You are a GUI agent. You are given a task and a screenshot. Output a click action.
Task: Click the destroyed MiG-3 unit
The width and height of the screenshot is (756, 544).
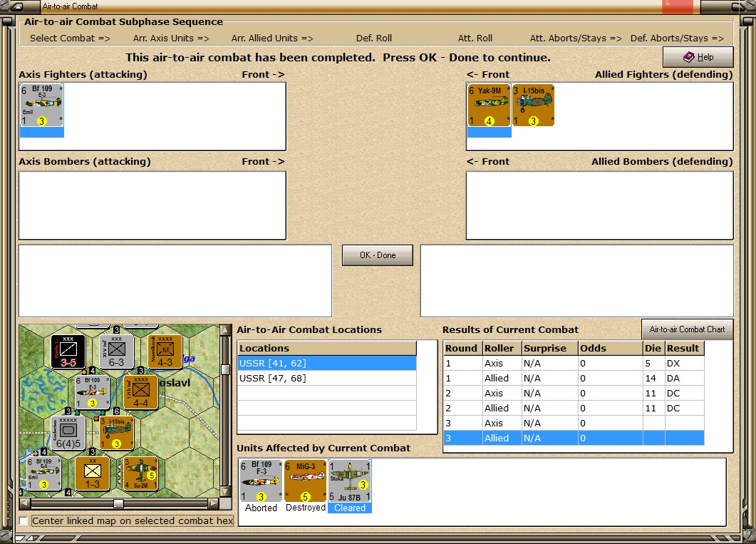(x=305, y=481)
